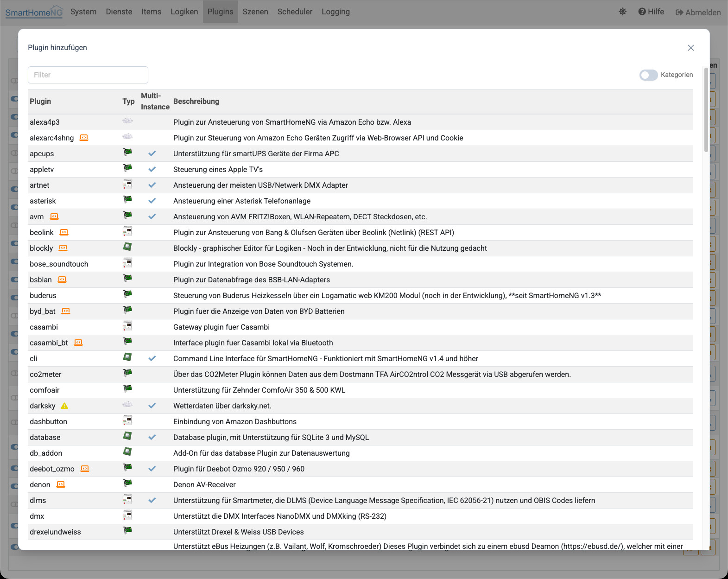
Task: Click the apcups interface type icon
Action: coord(127,152)
